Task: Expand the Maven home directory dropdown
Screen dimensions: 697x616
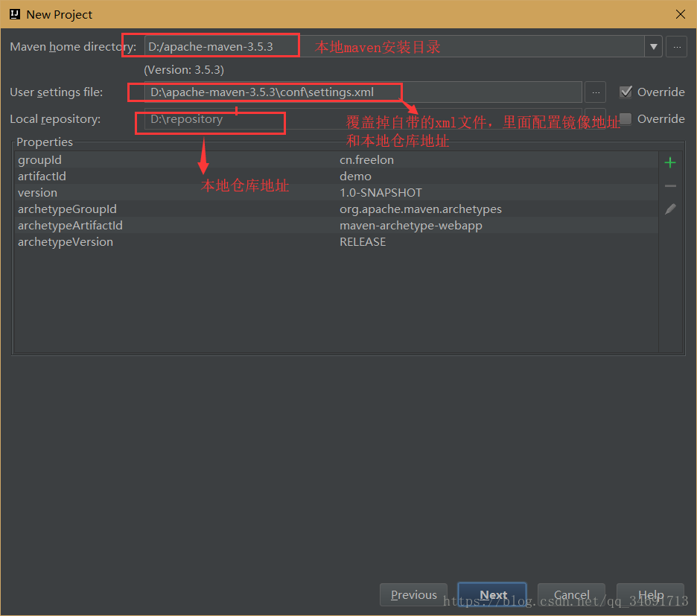Action: coord(654,47)
